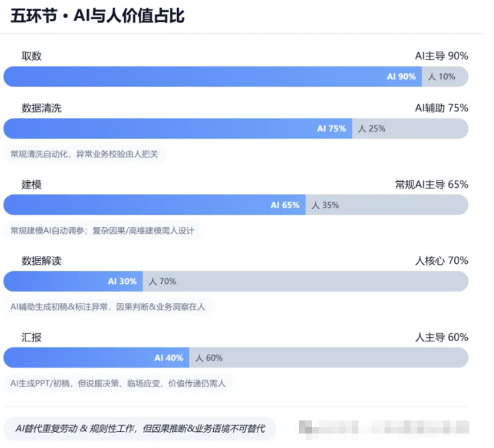Click the 人核心 70% summary label
This screenshot has width=494, height=448.
[x=441, y=261]
